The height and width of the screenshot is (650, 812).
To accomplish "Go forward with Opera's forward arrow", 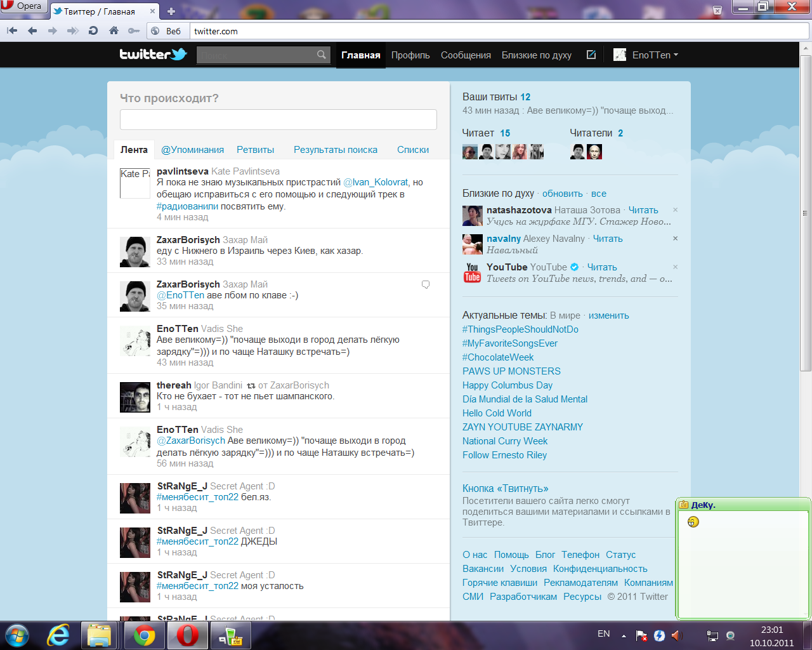I will (53, 30).
